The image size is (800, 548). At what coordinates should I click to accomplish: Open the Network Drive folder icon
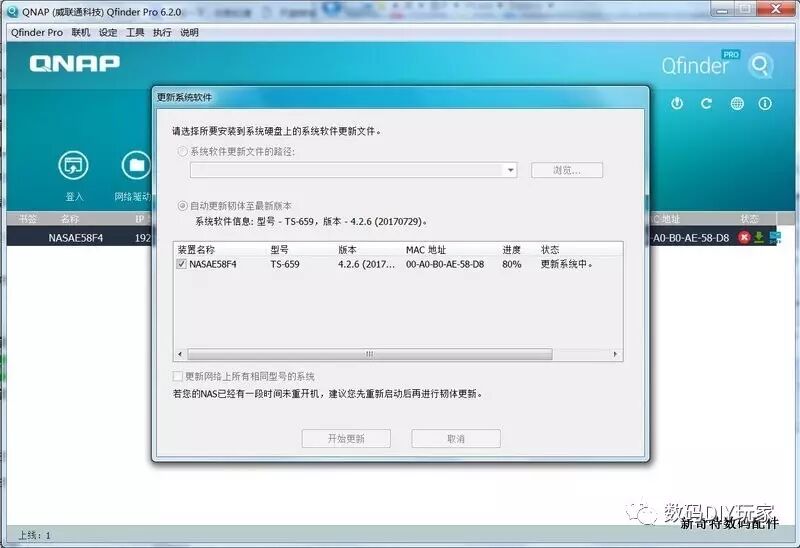point(136,165)
